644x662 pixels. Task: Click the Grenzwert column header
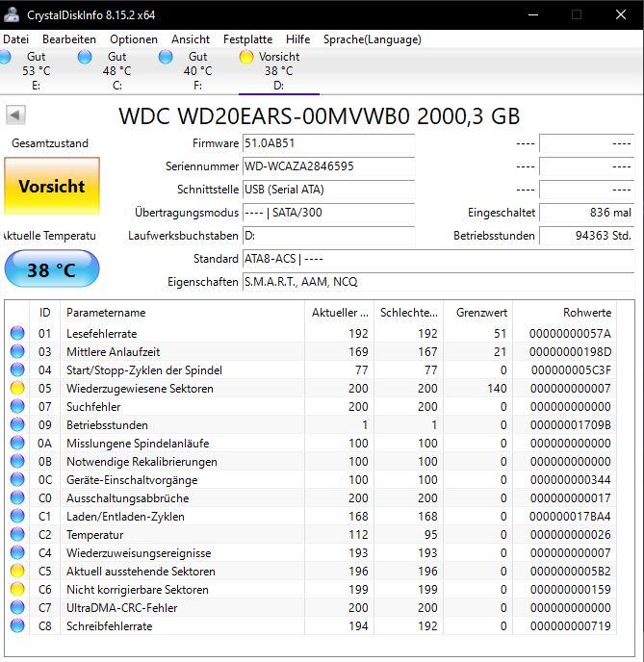tap(478, 313)
